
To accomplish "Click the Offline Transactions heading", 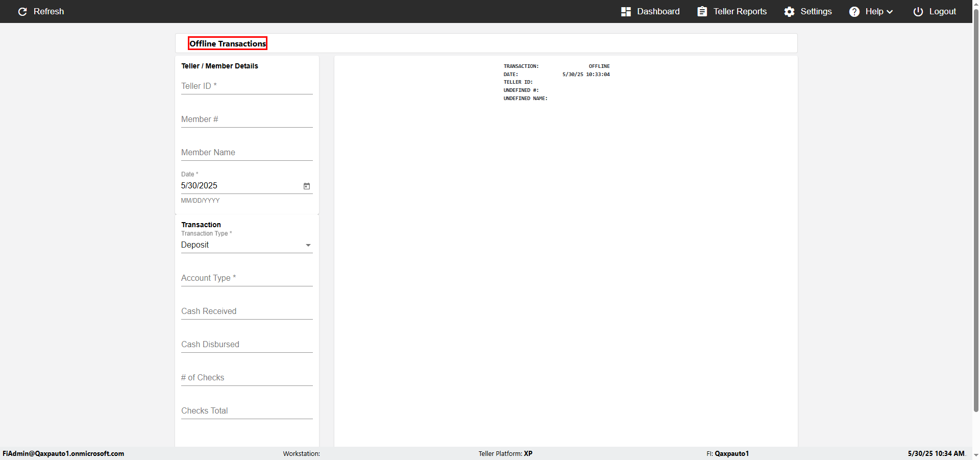I will coord(228,43).
